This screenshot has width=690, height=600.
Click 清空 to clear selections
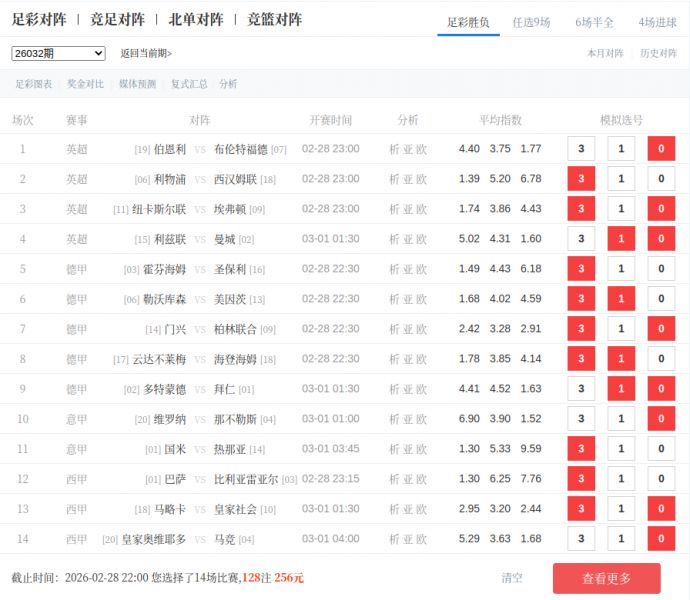[x=512, y=578]
